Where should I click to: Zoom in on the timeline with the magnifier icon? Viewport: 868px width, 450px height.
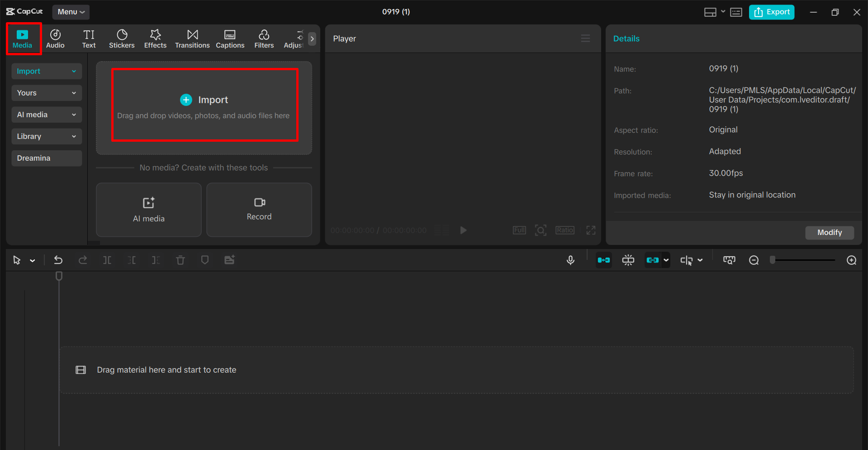(851, 260)
